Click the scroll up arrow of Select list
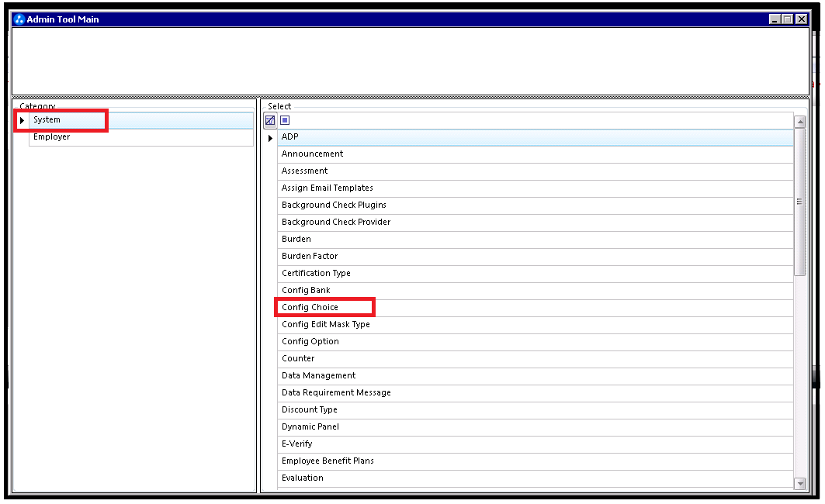The image size is (825, 504). (799, 122)
